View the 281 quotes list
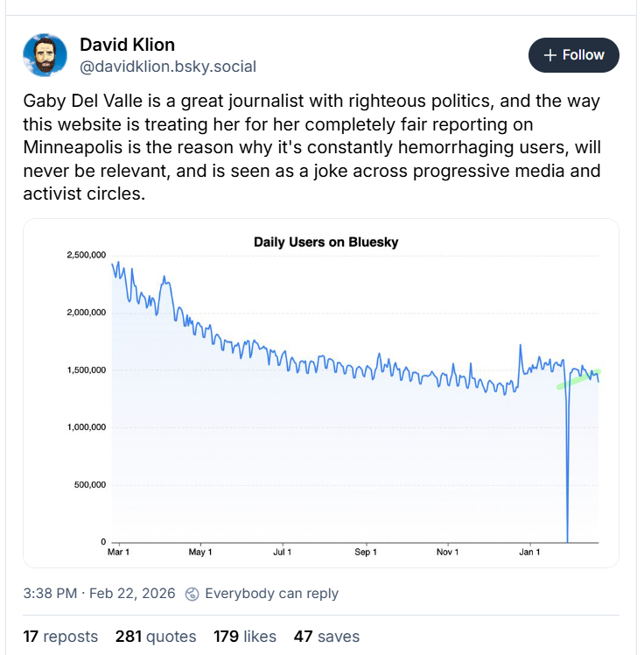 [x=156, y=637]
